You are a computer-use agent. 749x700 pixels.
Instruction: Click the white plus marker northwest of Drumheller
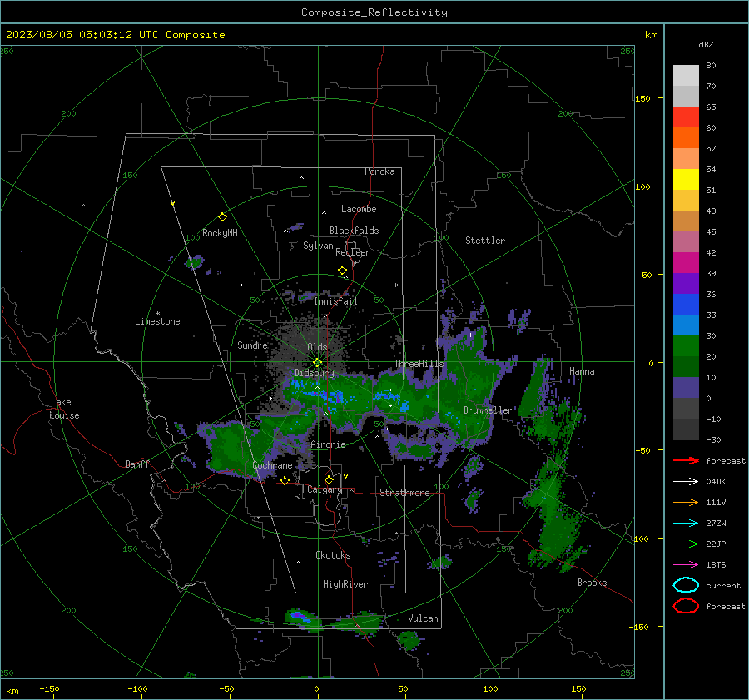[x=470, y=335]
